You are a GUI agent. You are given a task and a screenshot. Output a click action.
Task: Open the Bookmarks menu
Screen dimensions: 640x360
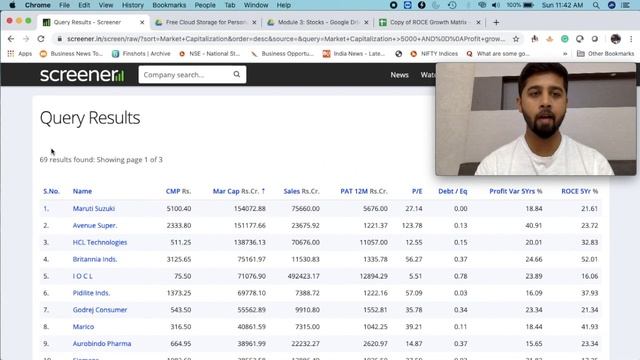(169, 5)
